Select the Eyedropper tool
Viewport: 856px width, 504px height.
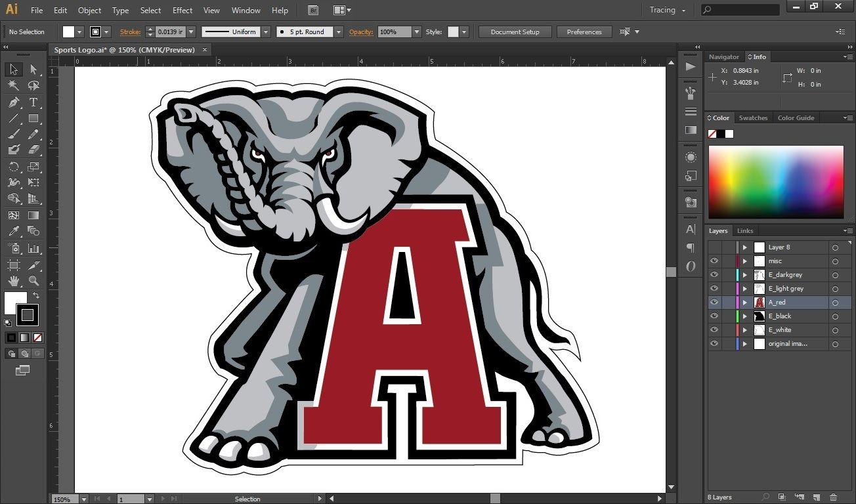click(13, 231)
